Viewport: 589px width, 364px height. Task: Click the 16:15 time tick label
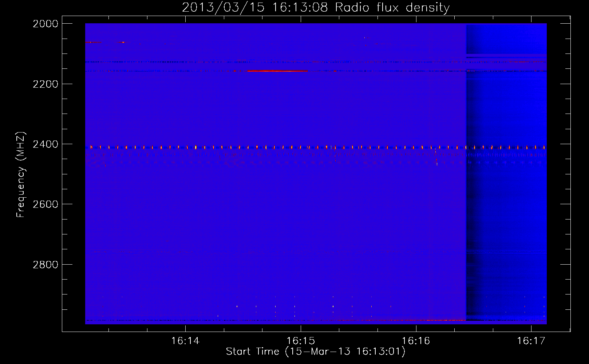(301, 341)
